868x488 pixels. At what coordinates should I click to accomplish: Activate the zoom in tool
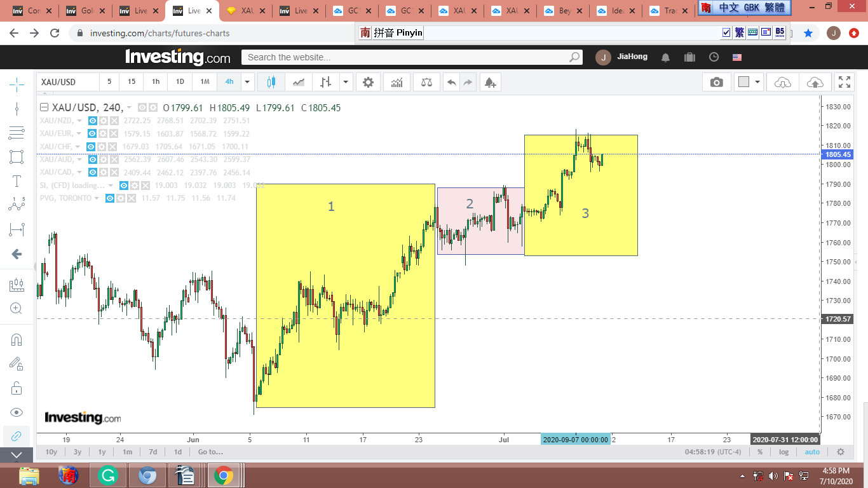(x=17, y=308)
